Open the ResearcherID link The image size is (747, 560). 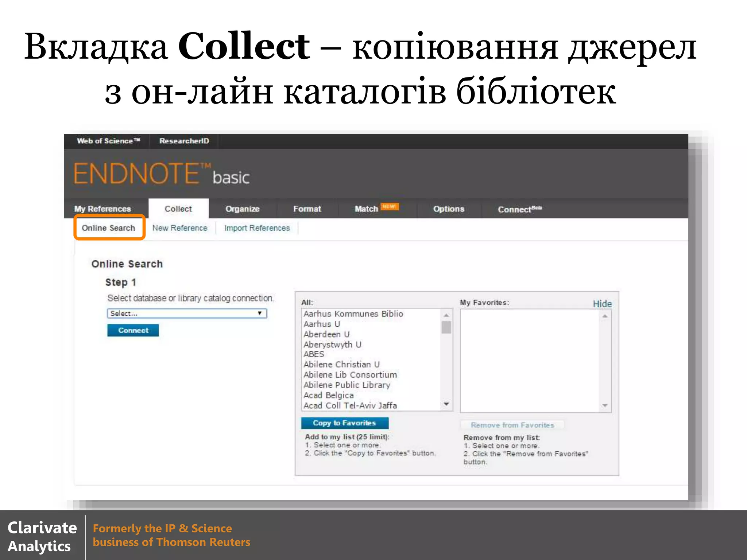(184, 141)
